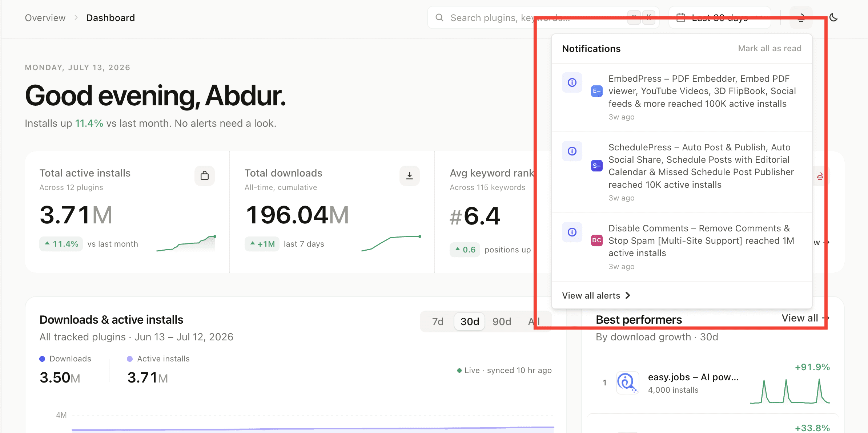Image resolution: width=868 pixels, height=433 pixels.
Task: Open the easy.jobs – AI pow... performer row
Action: pos(713,383)
